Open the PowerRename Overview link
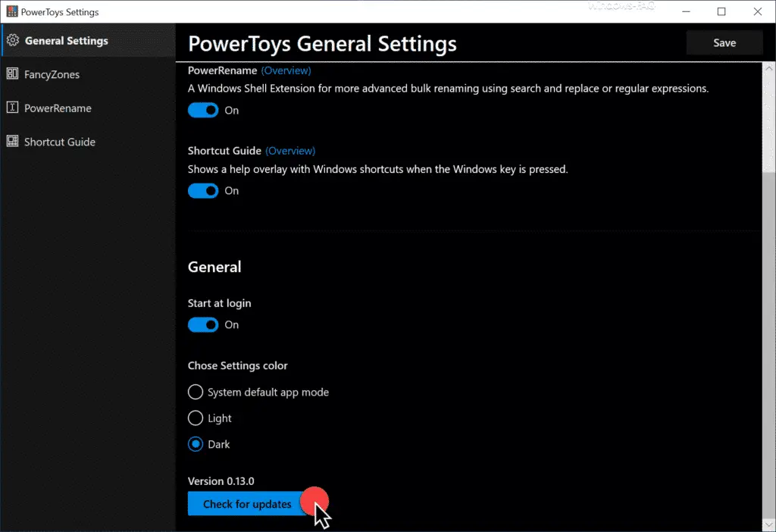 point(286,70)
